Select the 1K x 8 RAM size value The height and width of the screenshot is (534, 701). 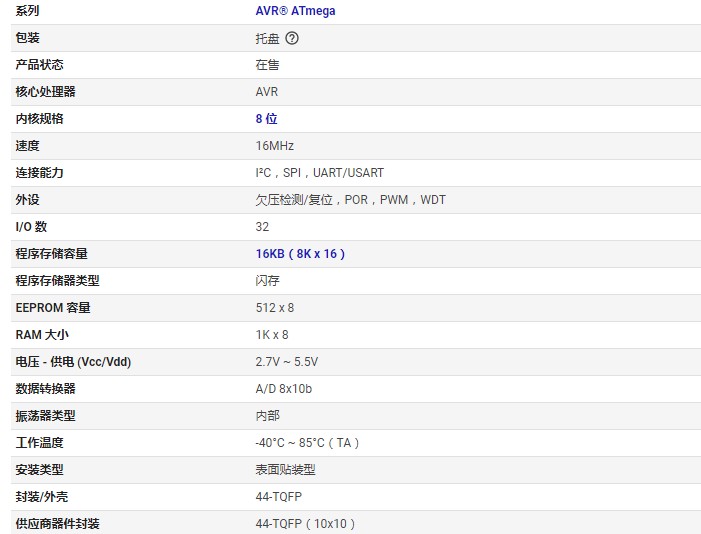click(272, 335)
